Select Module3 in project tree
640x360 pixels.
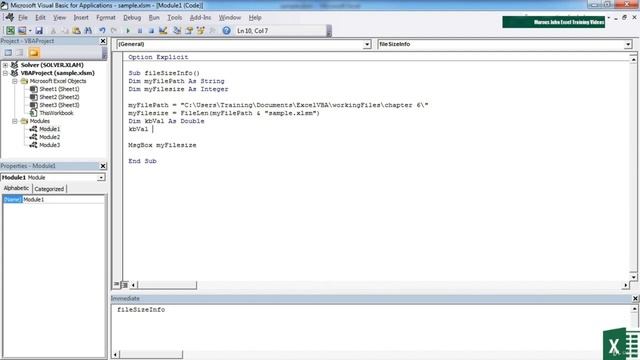point(49,145)
